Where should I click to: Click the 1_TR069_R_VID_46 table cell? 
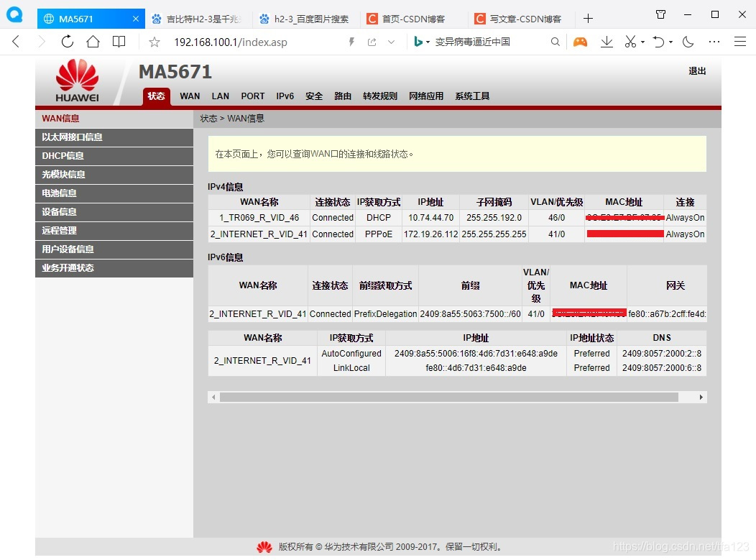coord(259,218)
